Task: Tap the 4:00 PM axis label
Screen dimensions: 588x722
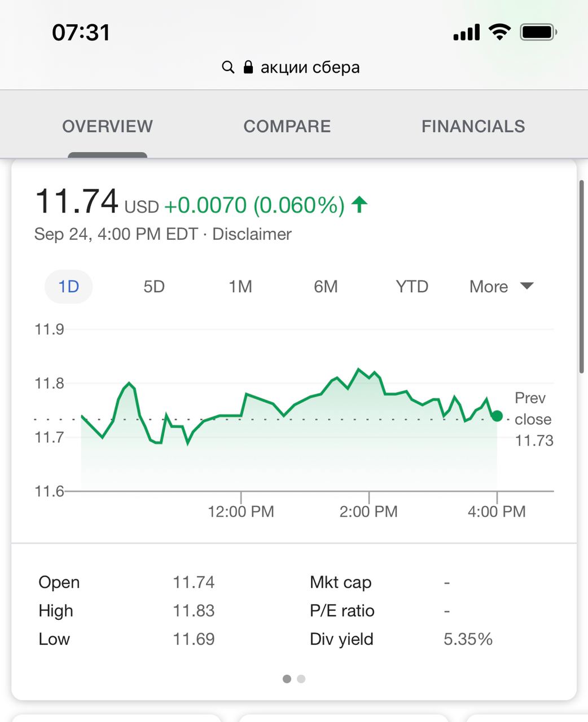Action: pyautogui.click(x=497, y=512)
